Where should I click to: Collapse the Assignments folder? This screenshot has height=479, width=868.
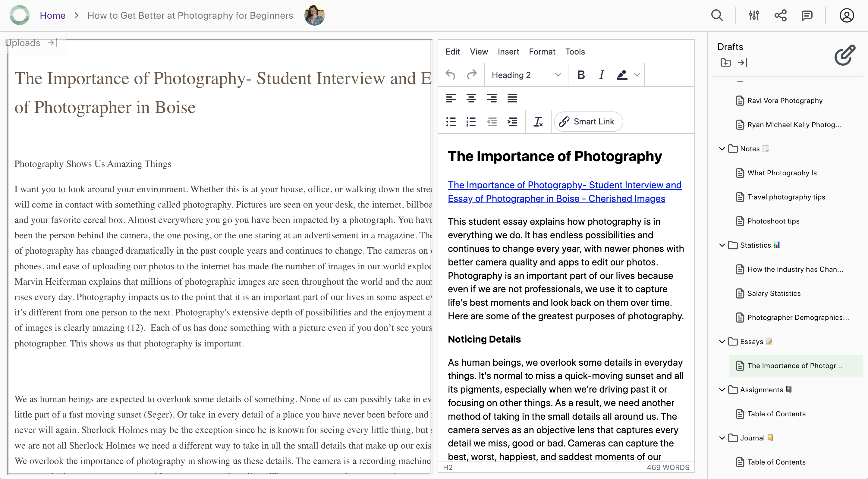click(x=722, y=390)
